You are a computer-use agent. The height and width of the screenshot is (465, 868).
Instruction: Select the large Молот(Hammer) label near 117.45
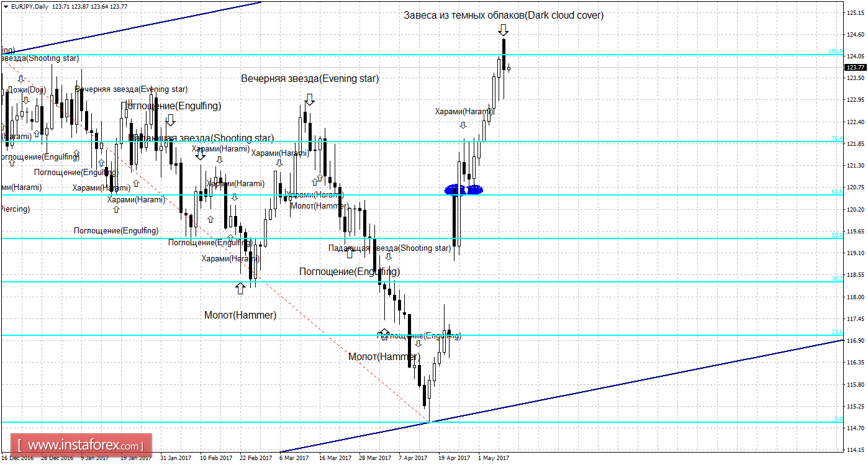[x=240, y=315]
